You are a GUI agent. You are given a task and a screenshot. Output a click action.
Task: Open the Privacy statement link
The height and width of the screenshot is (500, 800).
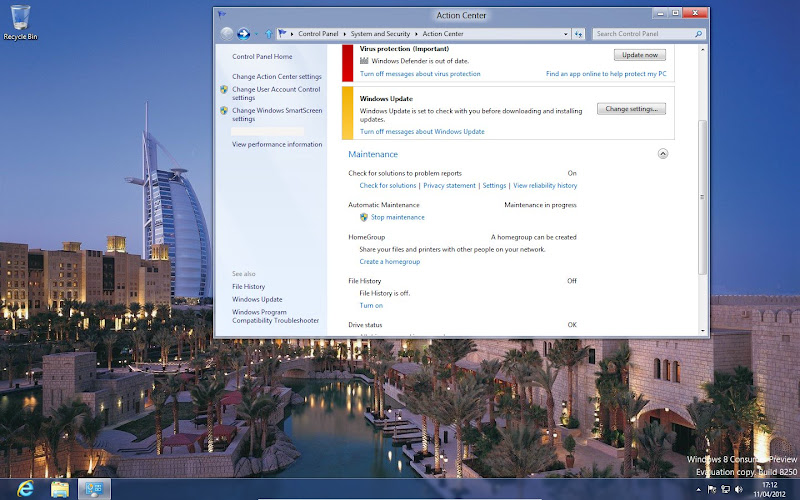click(449, 186)
